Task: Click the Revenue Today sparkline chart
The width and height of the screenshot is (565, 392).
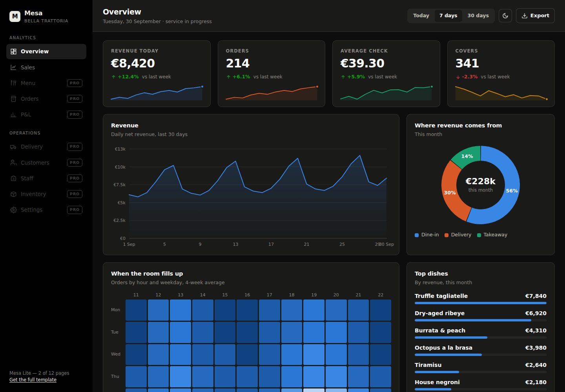Action: click(157, 93)
